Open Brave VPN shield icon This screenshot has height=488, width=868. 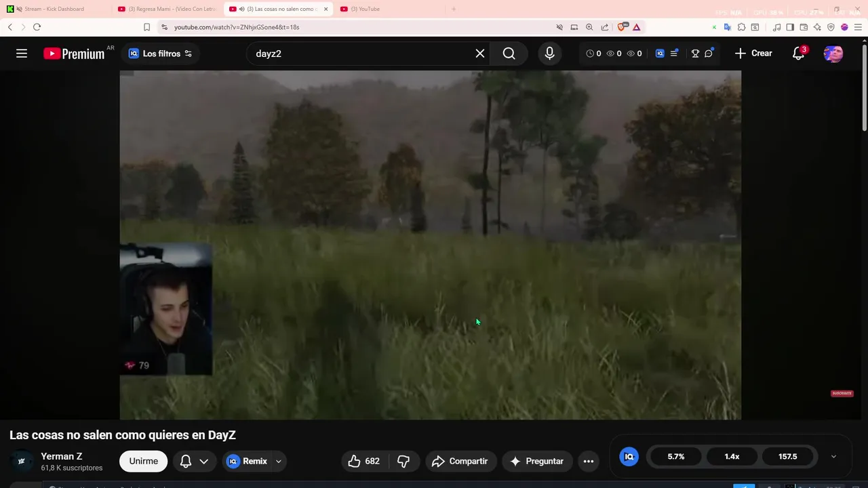[x=831, y=27]
